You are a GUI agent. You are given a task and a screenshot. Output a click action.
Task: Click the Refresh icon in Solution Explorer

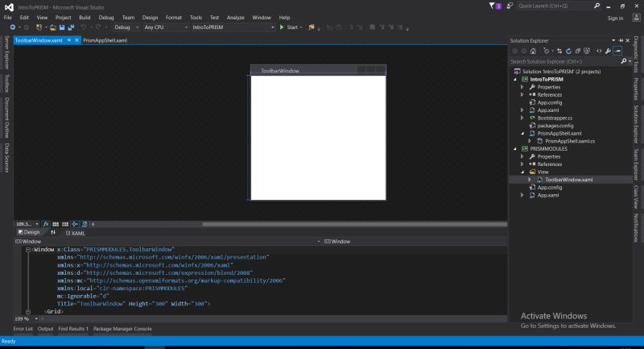click(x=568, y=51)
